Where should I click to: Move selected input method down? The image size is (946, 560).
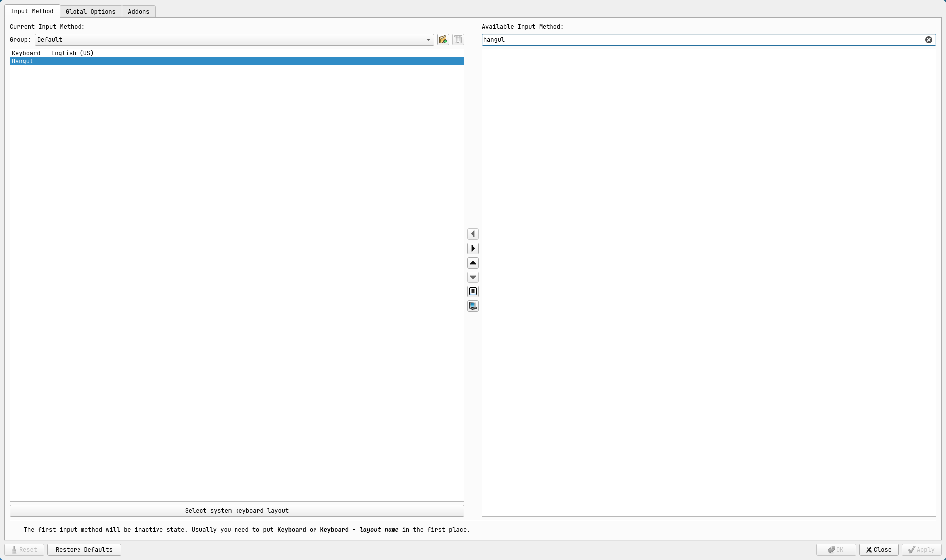point(473,277)
